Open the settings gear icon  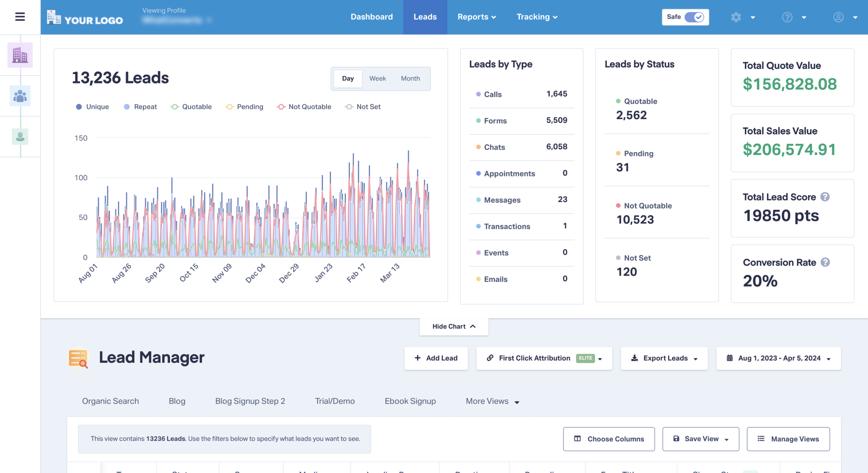click(736, 17)
